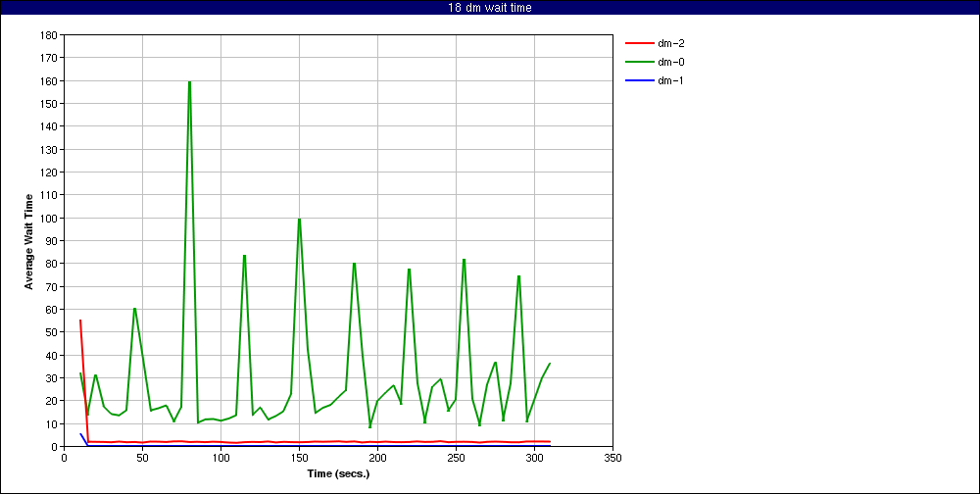Click the red dm-2 legend line swatch
Image resolution: width=980 pixels, height=494 pixels.
(638, 43)
